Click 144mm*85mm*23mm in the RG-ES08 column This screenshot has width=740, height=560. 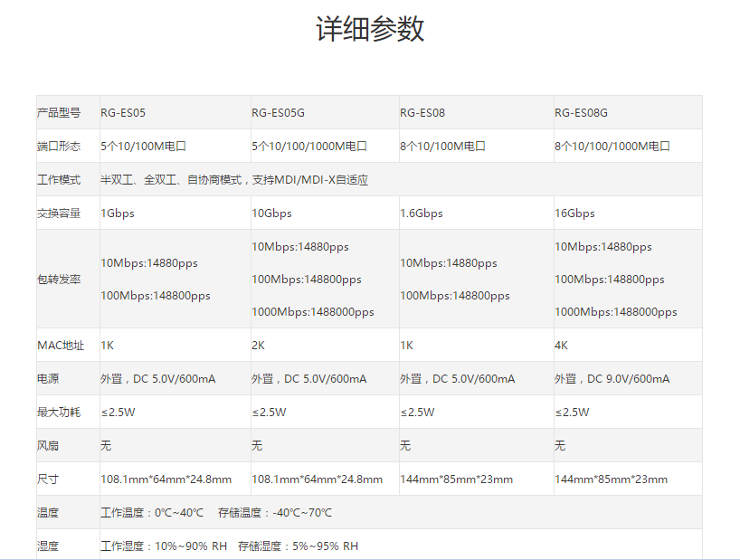[456, 479]
